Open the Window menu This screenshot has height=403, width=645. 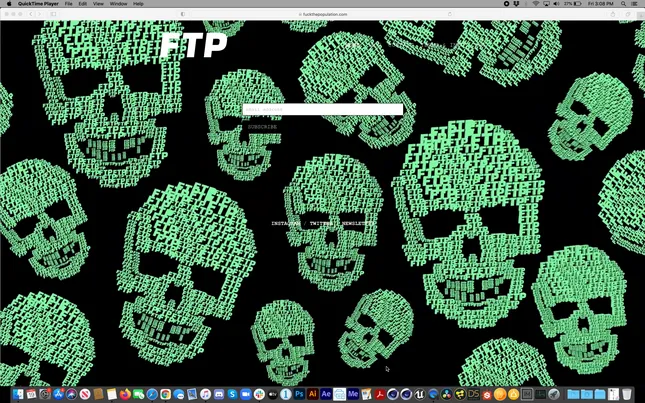tap(118, 4)
